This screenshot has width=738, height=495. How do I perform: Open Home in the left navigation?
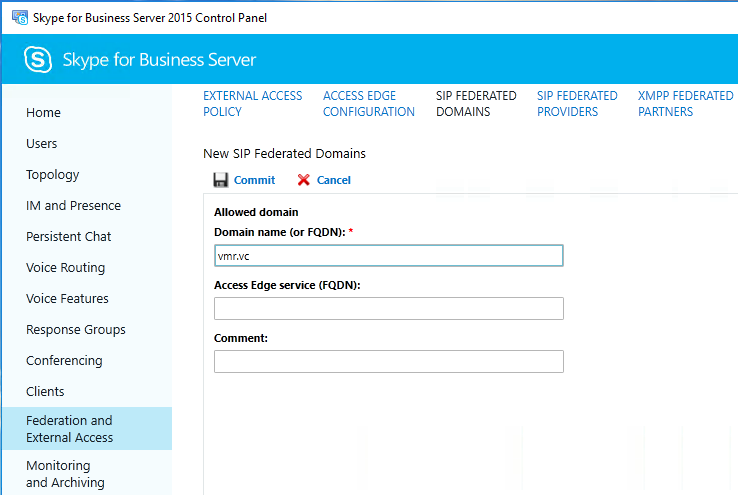(x=43, y=113)
